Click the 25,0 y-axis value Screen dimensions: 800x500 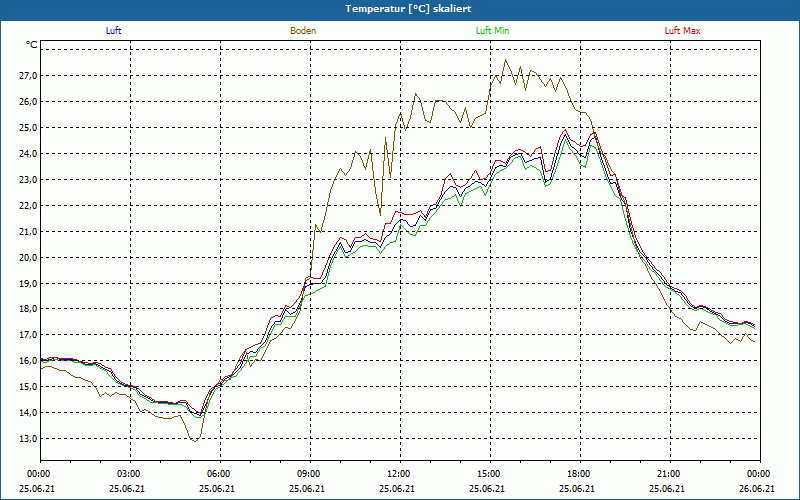click(x=28, y=128)
